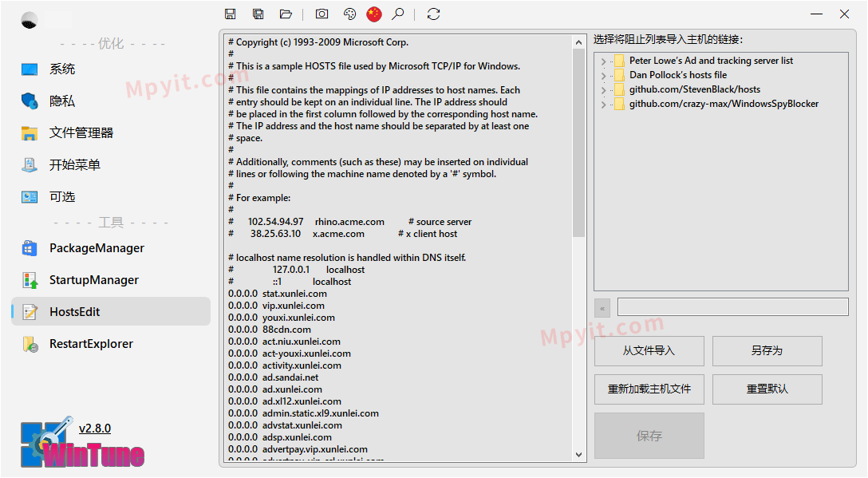Click the line '0.0.0.0 adsp.xunlei.com'
The image size is (868, 478).
click(x=279, y=437)
